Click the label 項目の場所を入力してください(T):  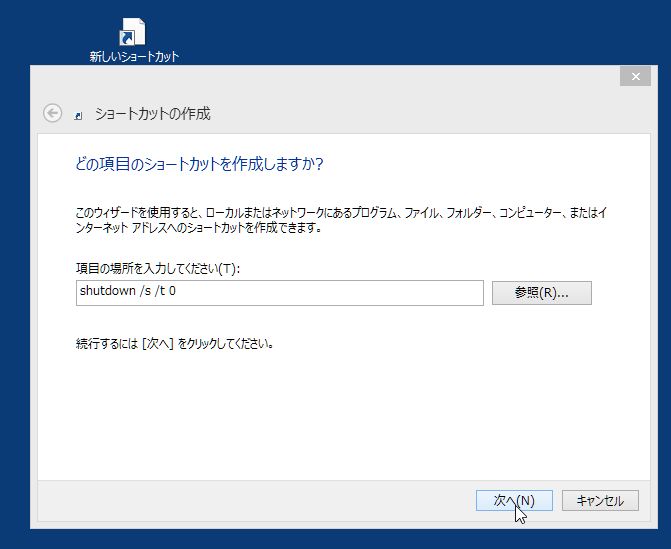click(158, 269)
